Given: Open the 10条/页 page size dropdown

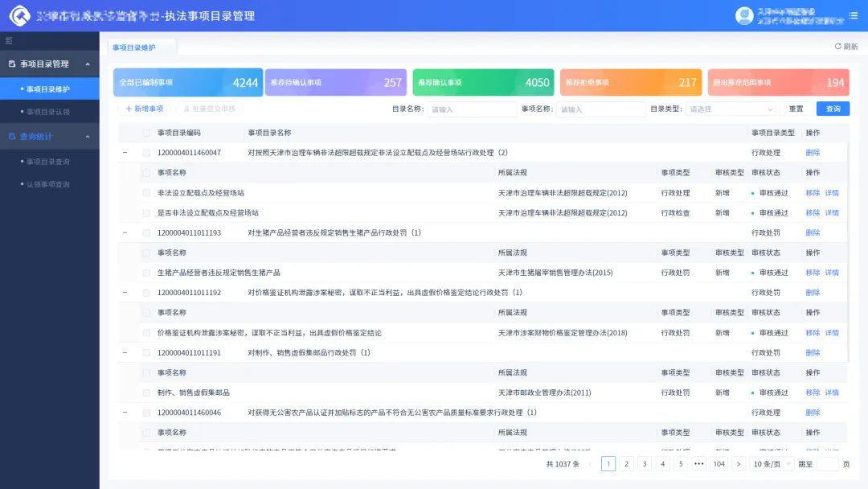Looking at the screenshot, I should (x=772, y=464).
